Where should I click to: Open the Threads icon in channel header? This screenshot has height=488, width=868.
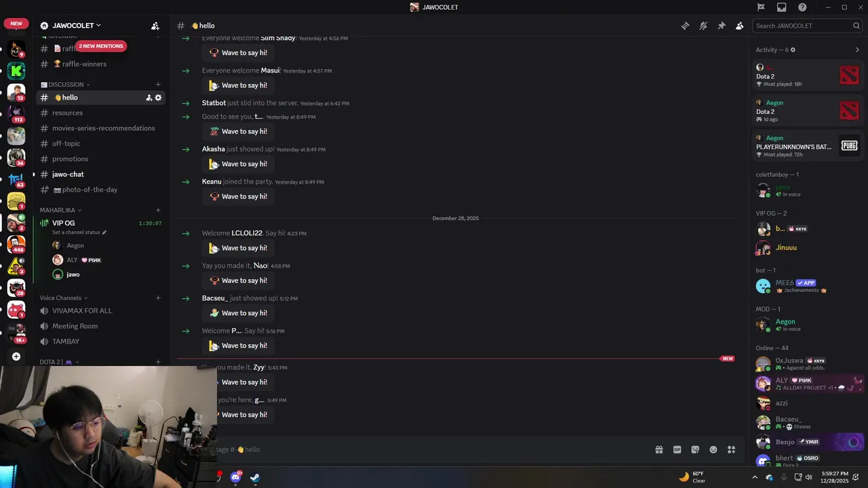(x=686, y=26)
